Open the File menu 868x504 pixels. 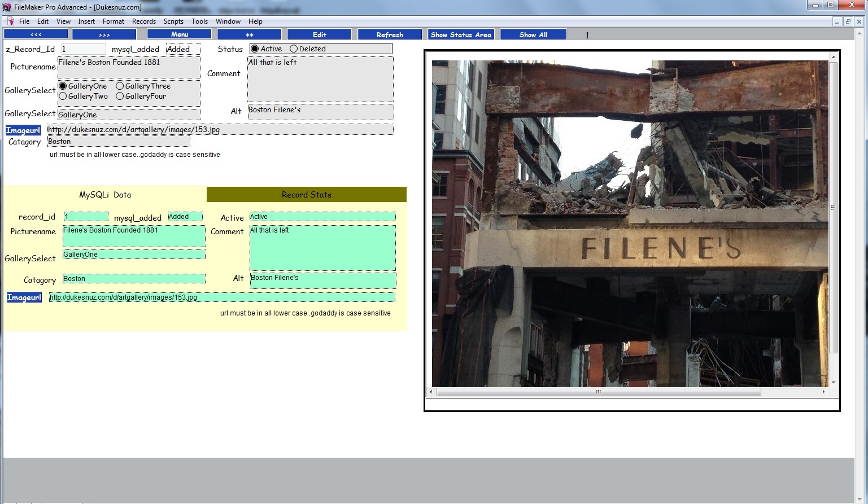click(x=24, y=21)
